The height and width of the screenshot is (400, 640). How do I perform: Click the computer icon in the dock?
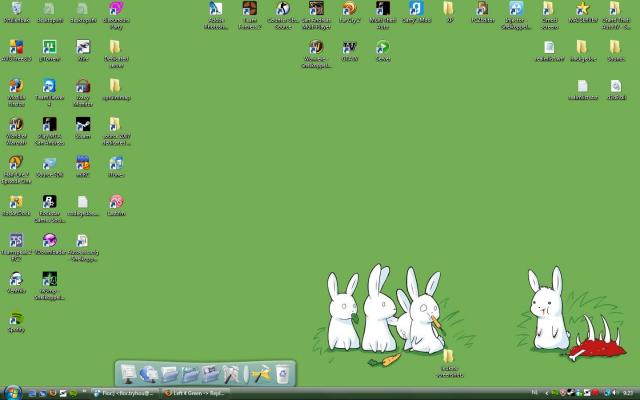click(129, 374)
